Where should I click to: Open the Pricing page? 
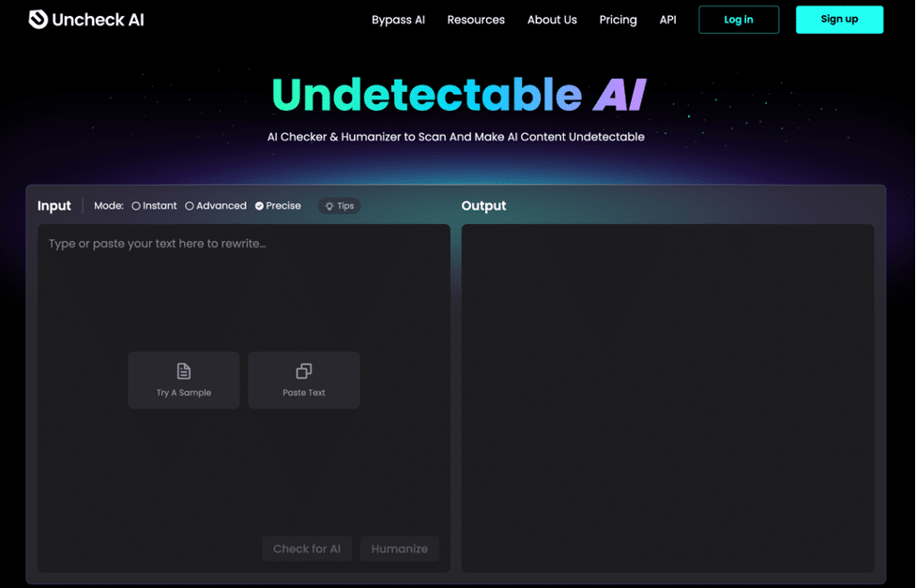coord(618,20)
